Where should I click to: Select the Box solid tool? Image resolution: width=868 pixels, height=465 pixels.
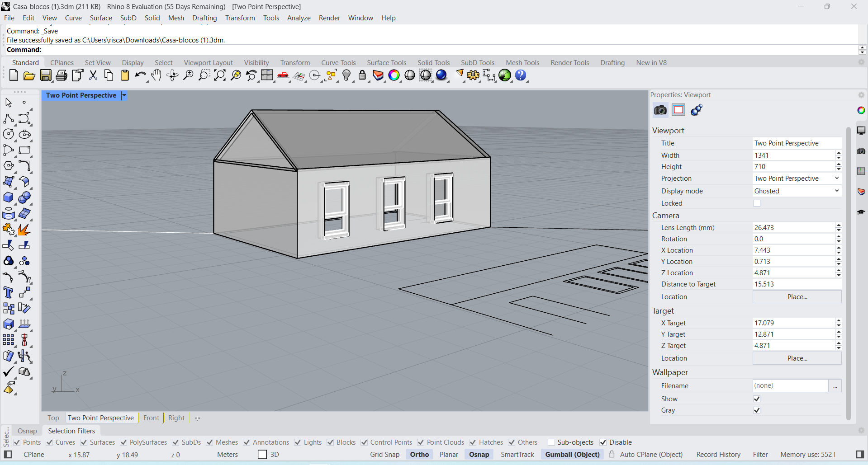9,197
